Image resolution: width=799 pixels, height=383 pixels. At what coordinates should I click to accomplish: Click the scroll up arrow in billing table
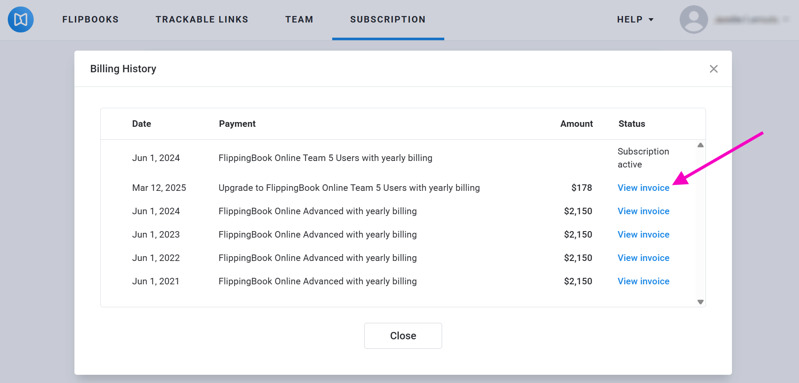[700, 145]
